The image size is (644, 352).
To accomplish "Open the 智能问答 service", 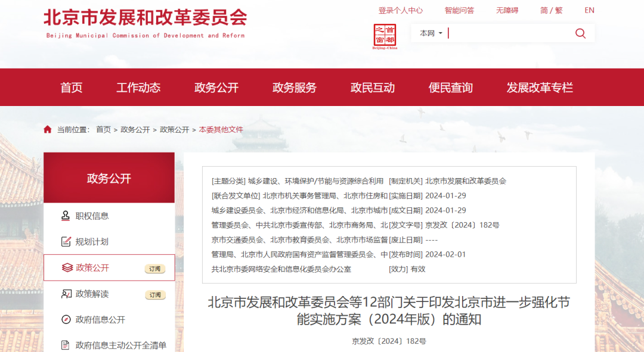I will [459, 10].
